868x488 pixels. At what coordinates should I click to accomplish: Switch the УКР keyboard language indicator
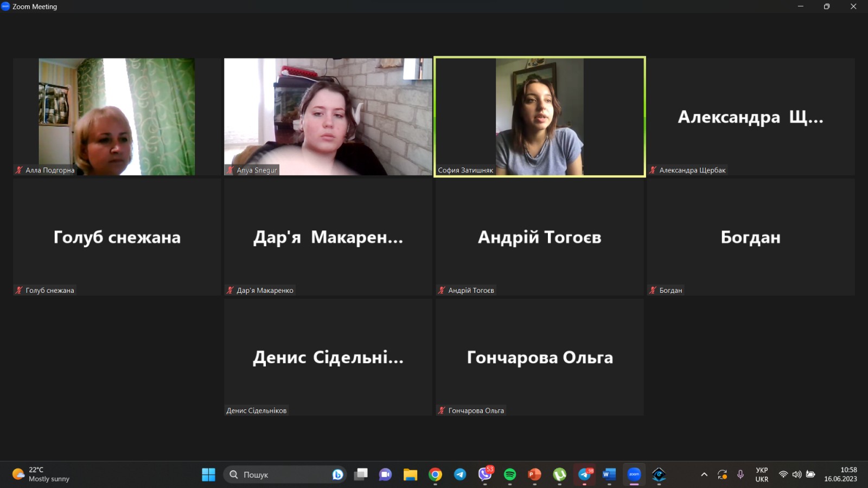pyautogui.click(x=762, y=474)
